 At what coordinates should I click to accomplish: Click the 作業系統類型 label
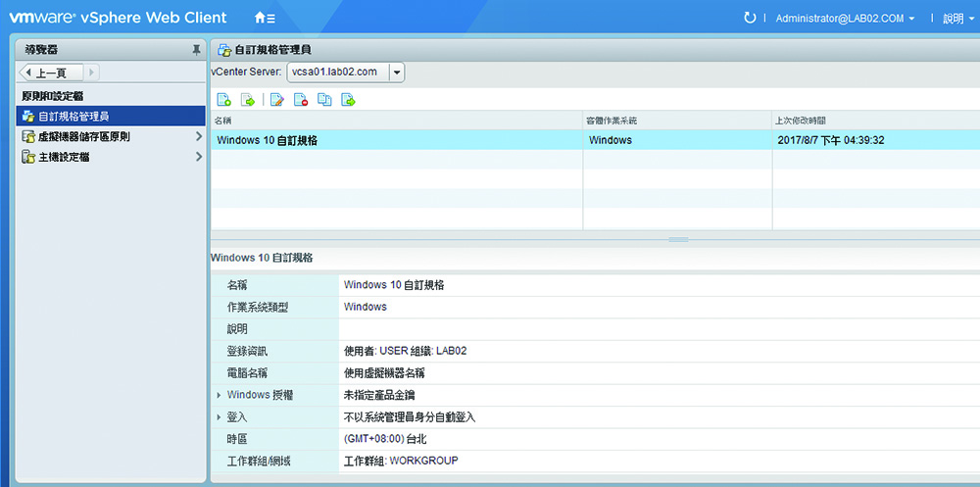258,307
